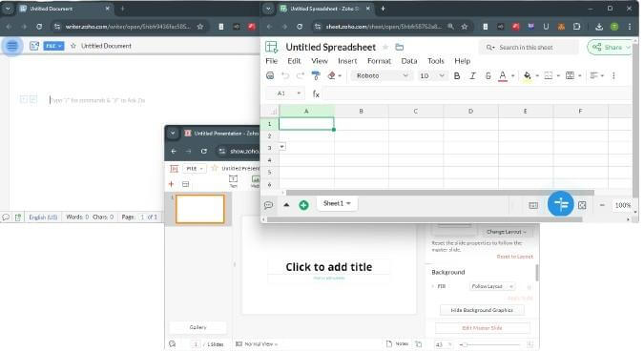This screenshot has width=644, height=352.
Task: Click inside the spreadsheet formula bar
Action: click(476, 93)
